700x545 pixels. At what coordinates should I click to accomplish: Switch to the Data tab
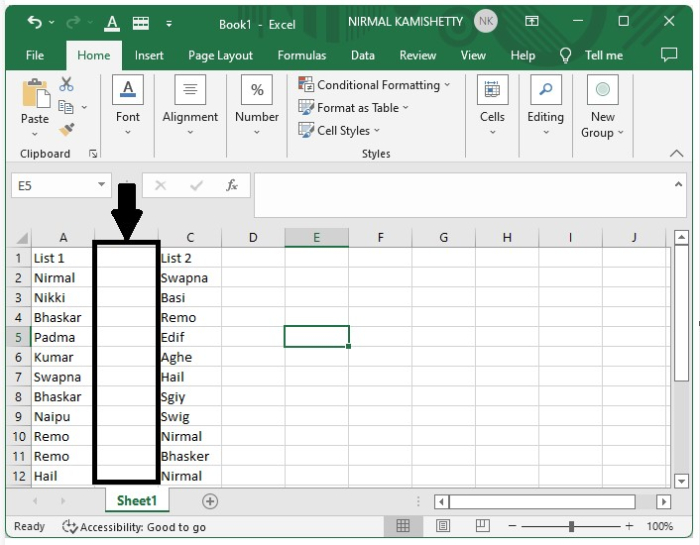(x=362, y=55)
